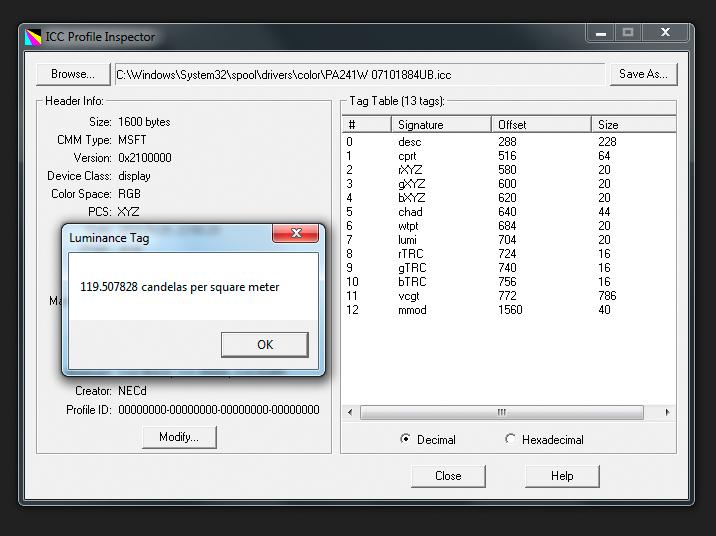Click the Device Class value display
Viewport: 716px width, 536px height.
click(x=134, y=176)
